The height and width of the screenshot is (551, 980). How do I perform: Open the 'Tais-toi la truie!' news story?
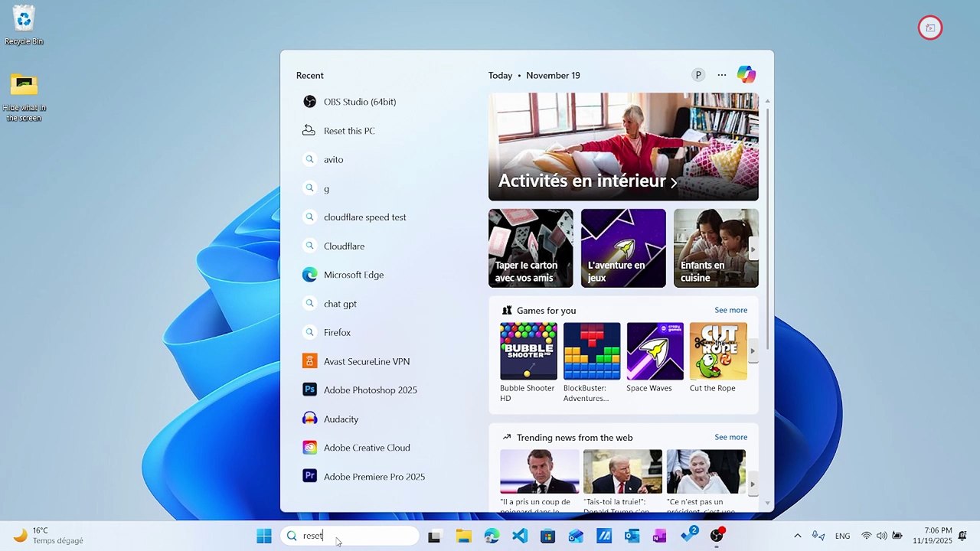[x=622, y=481]
